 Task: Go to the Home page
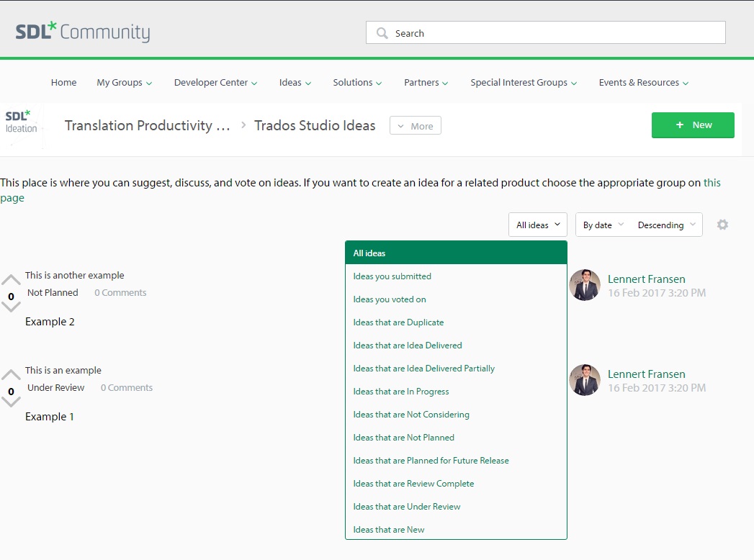coord(63,82)
